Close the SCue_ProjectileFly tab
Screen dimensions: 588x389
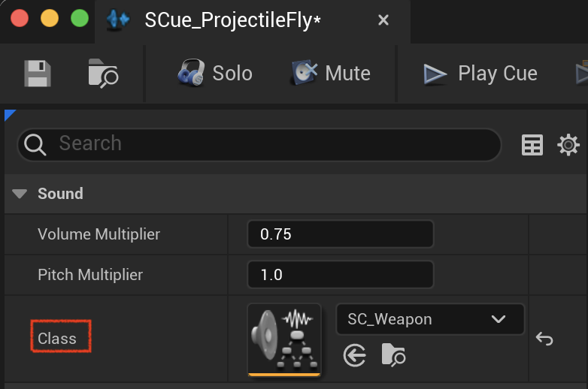click(x=383, y=20)
